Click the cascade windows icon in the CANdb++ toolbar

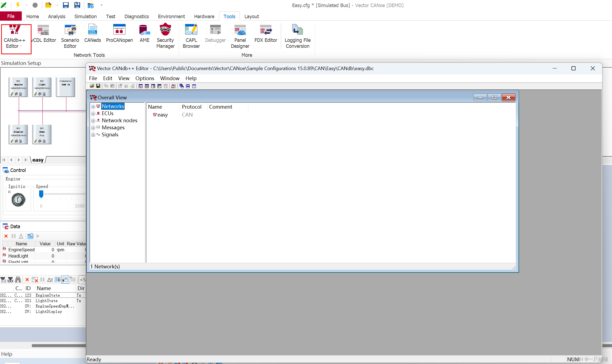point(181,86)
